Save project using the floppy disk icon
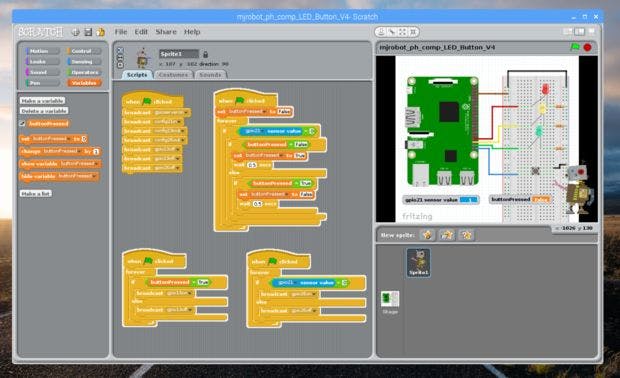The height and width of the screenshot is (378, 620). [88, 32]
